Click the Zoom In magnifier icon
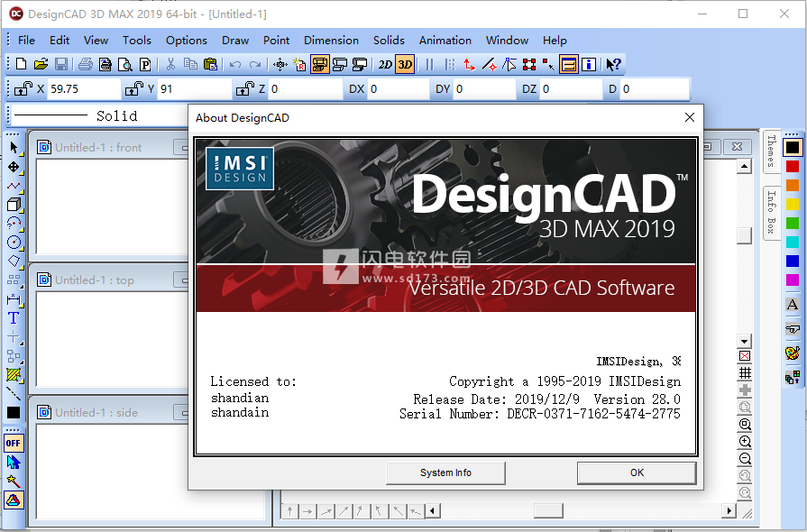Viewport: 807px width, 532px height. click(x=745, y=442)
